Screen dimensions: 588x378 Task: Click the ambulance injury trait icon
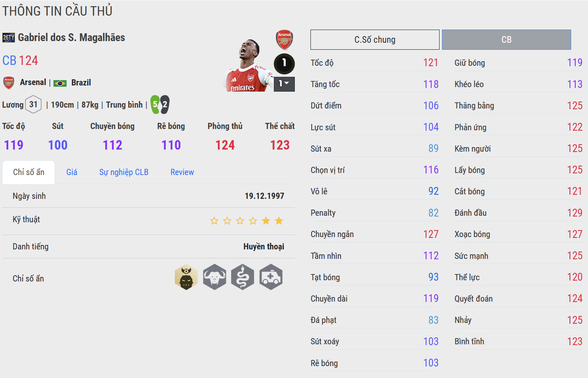click(271, 277)
